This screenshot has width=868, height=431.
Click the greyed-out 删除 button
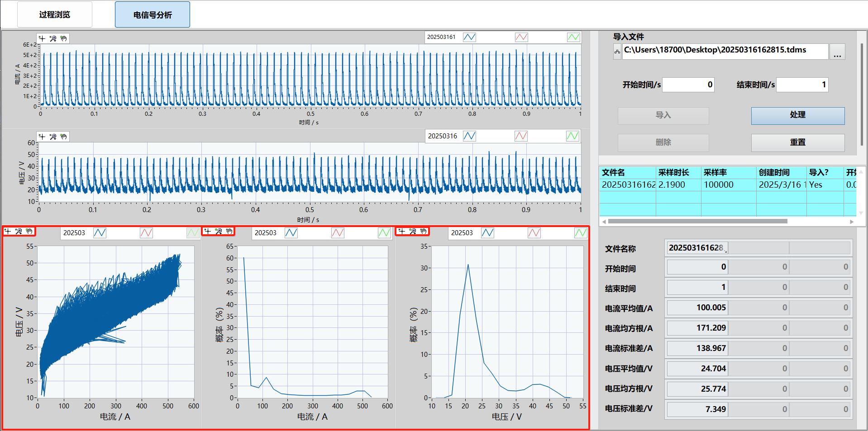[663, 142]
